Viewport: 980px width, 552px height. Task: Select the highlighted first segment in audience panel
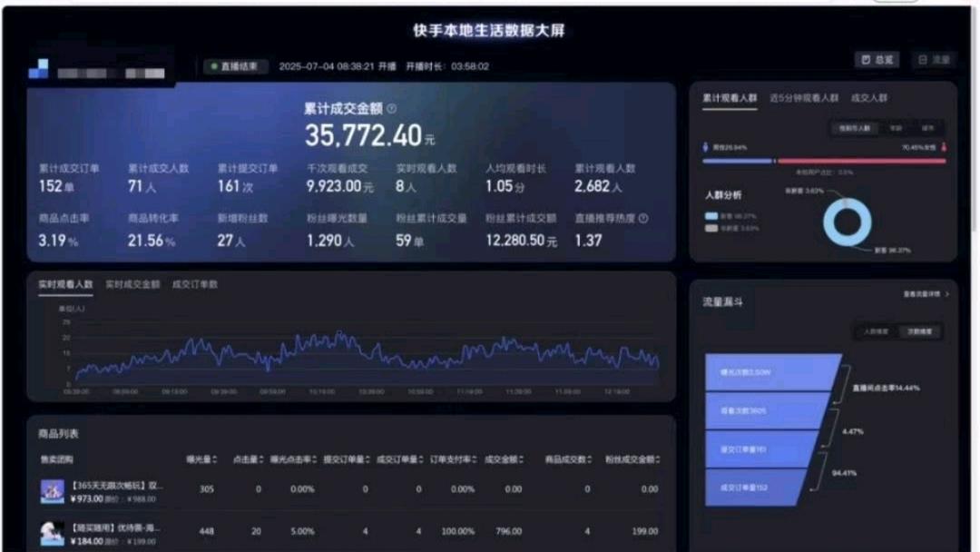tap(855, 128)
